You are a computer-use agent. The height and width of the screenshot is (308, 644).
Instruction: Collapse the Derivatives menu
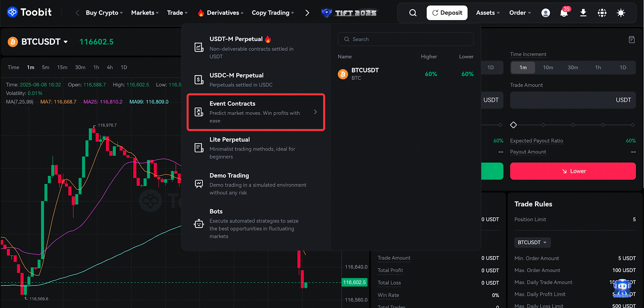coord(221,13)
